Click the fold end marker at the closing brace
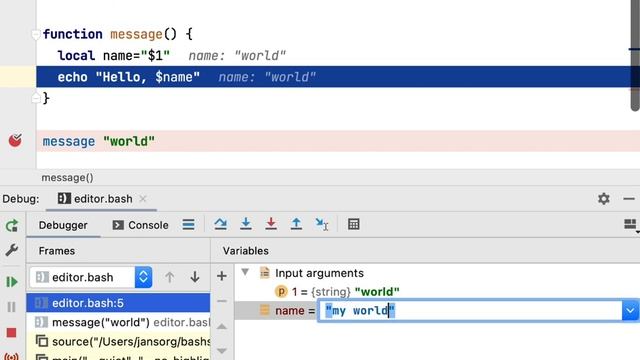 36,98
